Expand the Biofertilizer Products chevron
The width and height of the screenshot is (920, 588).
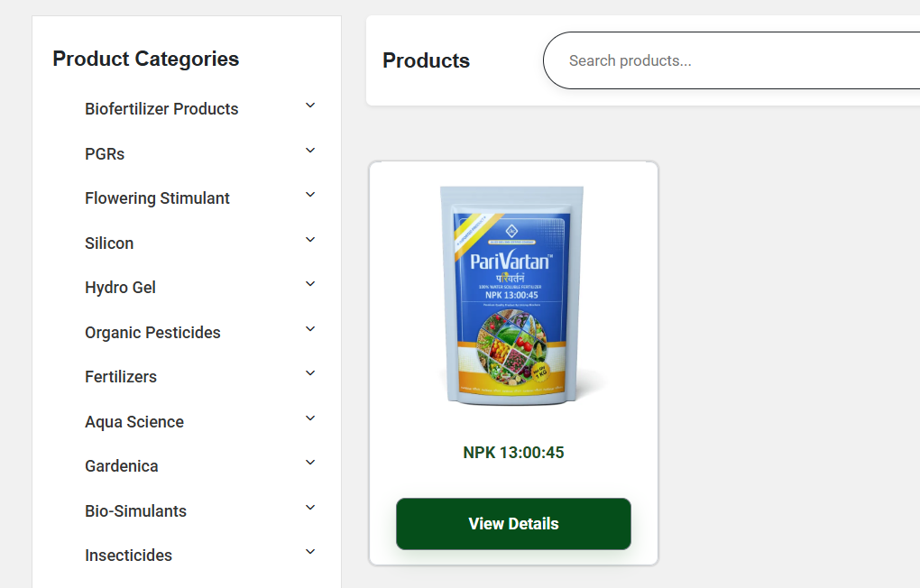[x=310, y=106]
